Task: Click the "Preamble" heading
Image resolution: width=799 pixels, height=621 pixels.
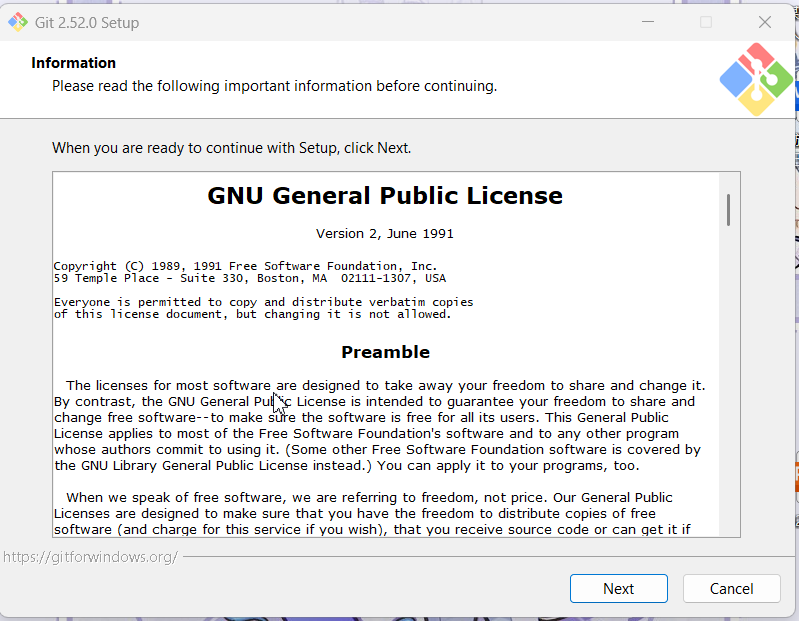Action: [x=385, y=352]
